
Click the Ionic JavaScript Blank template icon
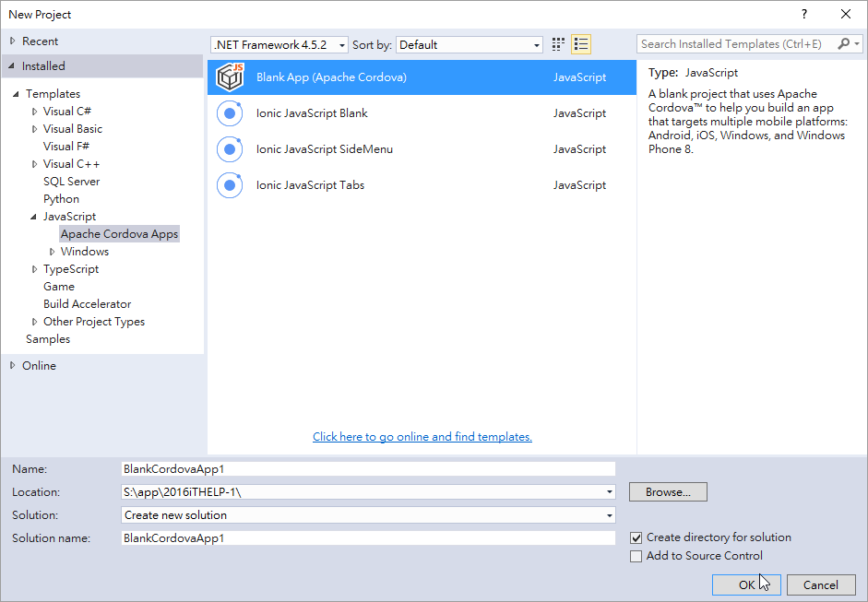[230, 113]
